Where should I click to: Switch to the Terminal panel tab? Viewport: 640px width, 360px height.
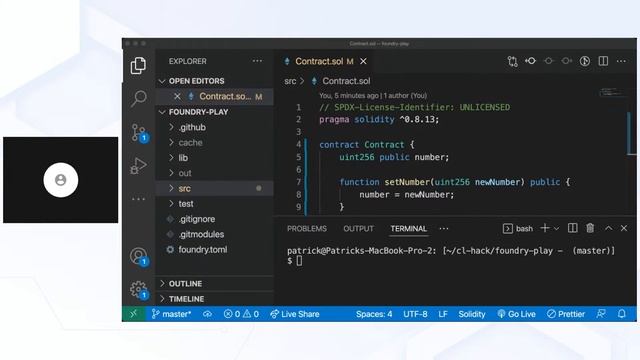pos(409,229)
